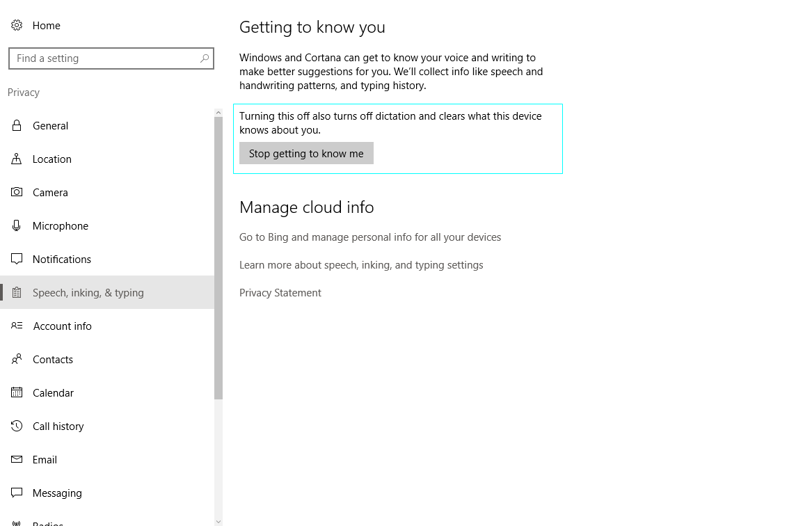Click the sidebar scrollbar thumb

[x=218, y=258]
